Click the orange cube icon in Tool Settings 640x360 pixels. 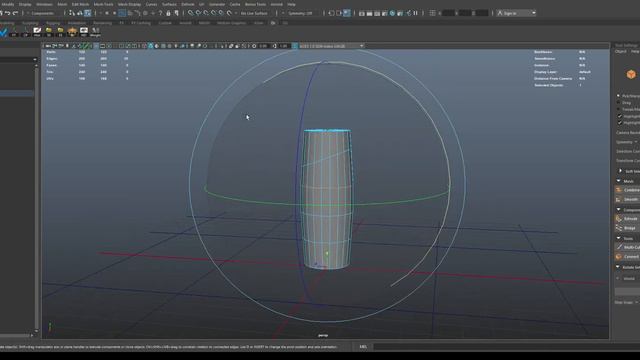[631, 74]
